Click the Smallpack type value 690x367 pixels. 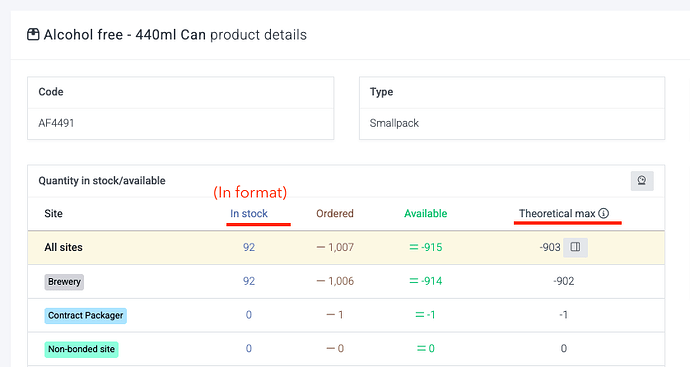(x=394, y=123)
